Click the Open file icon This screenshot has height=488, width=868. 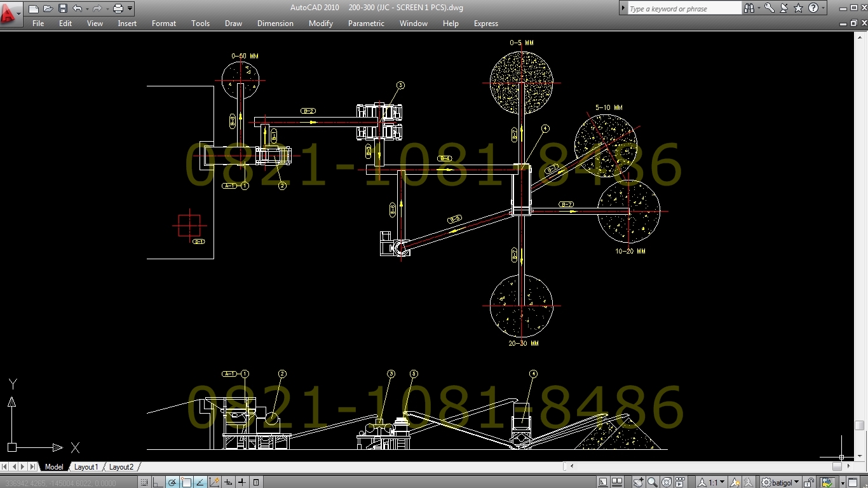coord(48,8)
